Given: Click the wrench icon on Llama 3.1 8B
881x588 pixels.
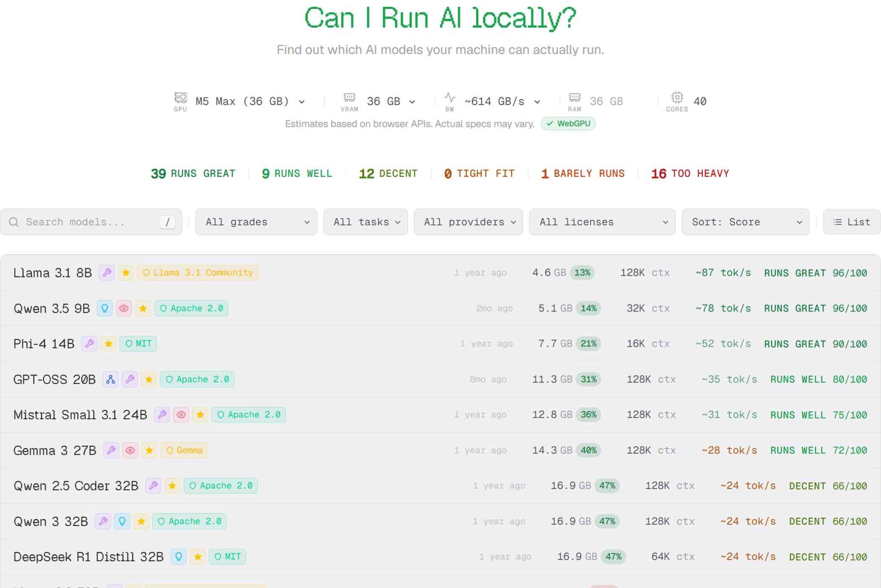Looking at the screenshot, I should 107,273.
